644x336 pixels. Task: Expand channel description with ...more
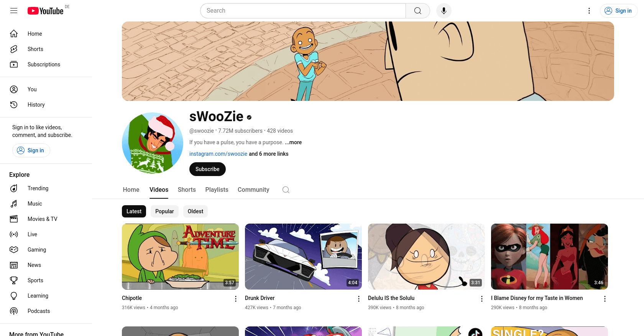pos(293,142)
